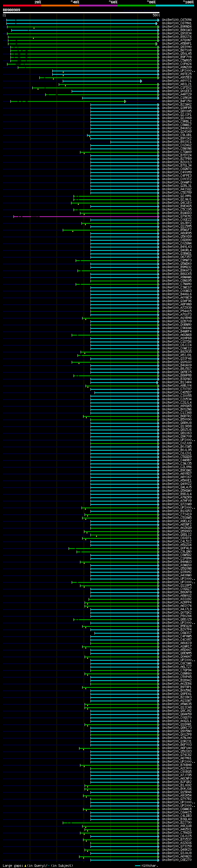Open hit UniRef100_C6TM41
Image resolution: width=197 pixels, height=868 pixels.
click(177, 23)
